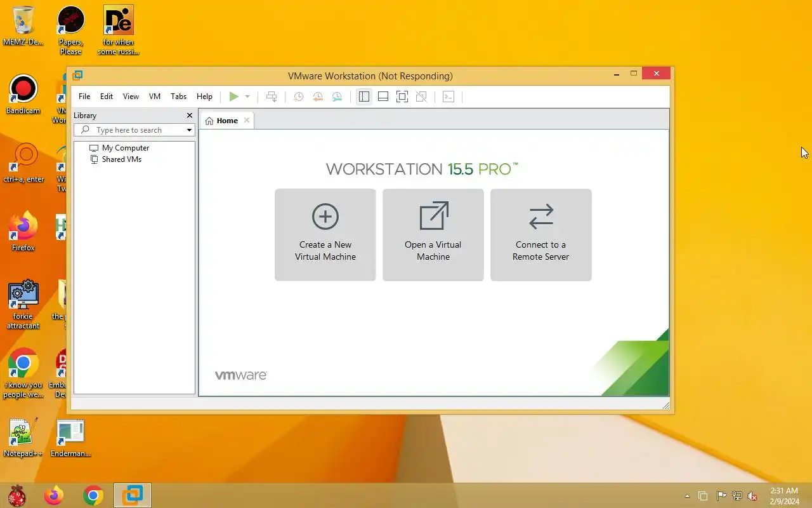Image resolution: width=812 pixels, height=508 pixels.
Task: Click Connect to a Remote Server
Action: point(541,235)
